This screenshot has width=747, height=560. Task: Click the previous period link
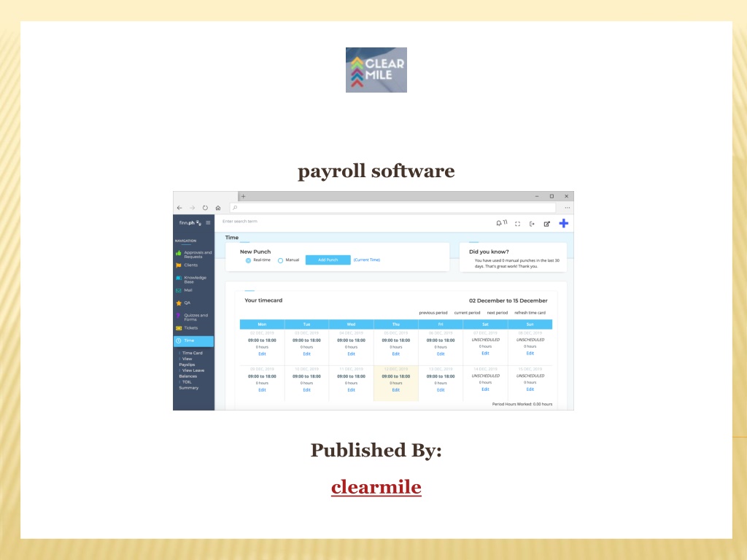433,313
